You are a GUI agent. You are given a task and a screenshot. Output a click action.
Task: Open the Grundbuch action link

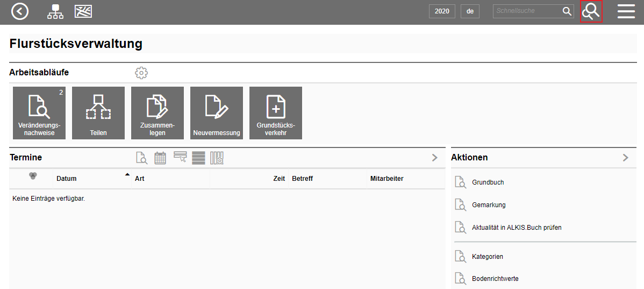[x=488, y=182]
